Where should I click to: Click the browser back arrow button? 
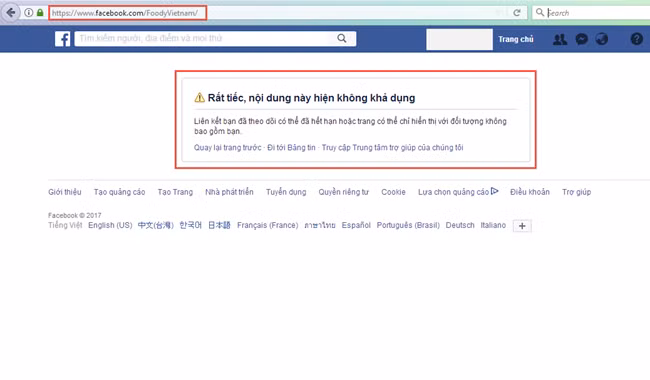point(11,12)
